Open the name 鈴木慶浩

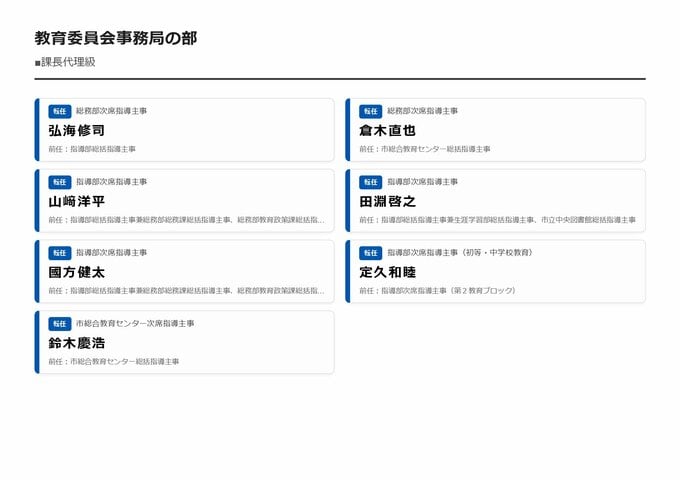(x=76, y=343)
